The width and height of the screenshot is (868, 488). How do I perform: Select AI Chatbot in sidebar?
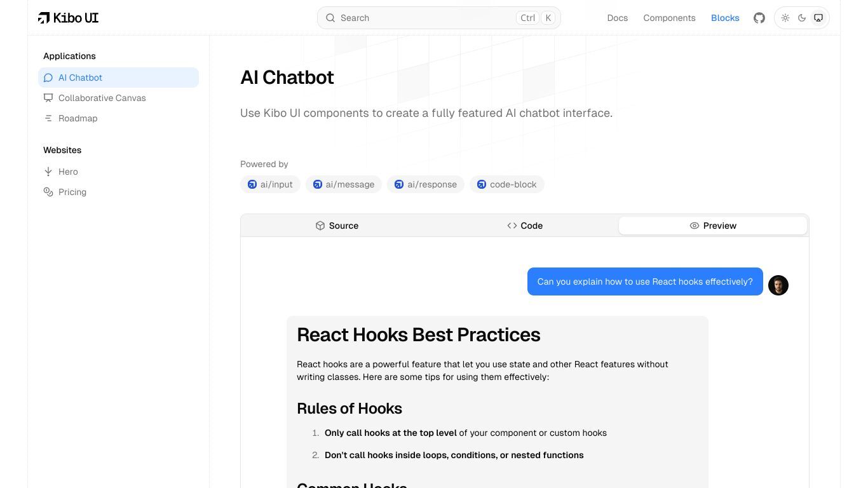118,78
